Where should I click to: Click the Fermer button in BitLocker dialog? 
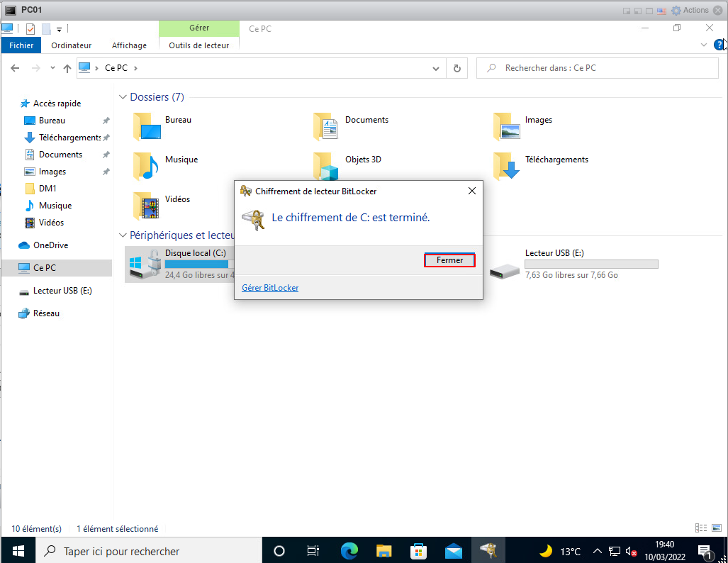pos(449,260)
